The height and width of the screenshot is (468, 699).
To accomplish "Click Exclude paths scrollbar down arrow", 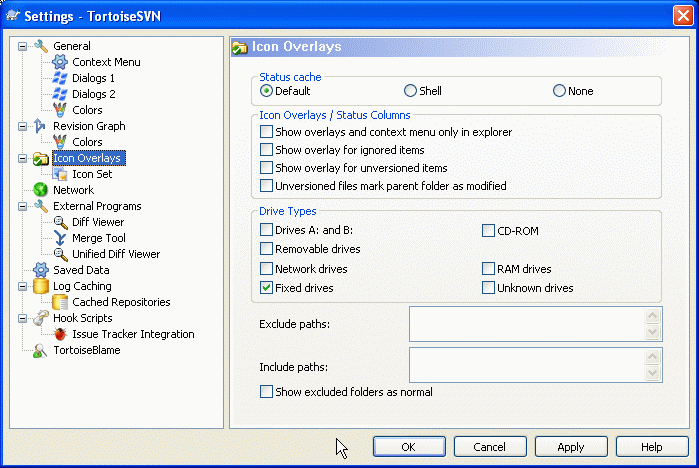I will tap(653, 332).
